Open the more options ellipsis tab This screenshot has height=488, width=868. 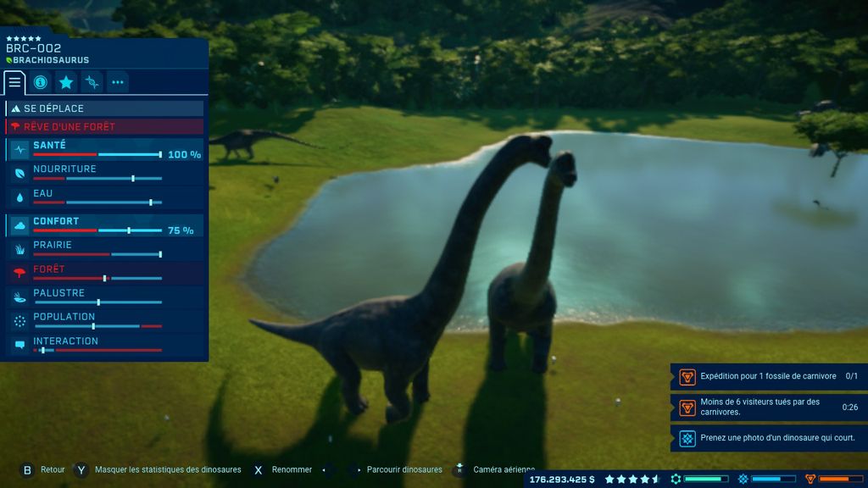point(118,82)
